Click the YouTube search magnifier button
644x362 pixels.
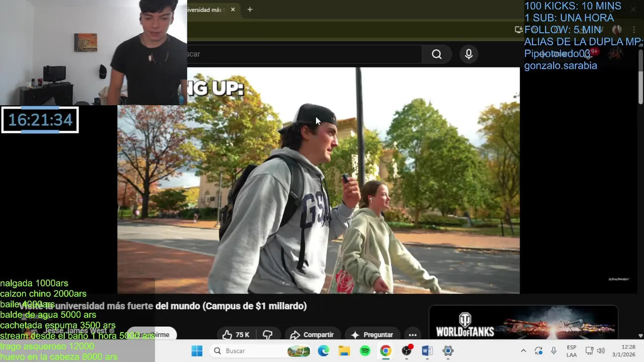click(x=437, y=54)
